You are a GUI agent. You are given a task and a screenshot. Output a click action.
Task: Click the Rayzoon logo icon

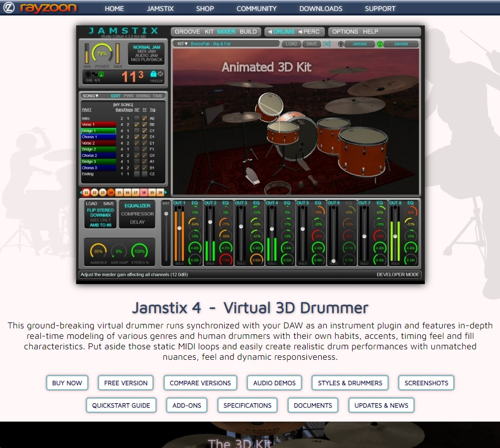[x=10, y=8]
